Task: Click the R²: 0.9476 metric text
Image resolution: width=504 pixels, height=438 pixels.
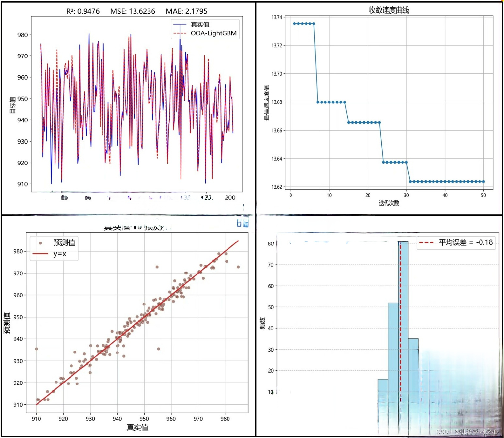Action: pyautogui.click(x=83, y=11)
